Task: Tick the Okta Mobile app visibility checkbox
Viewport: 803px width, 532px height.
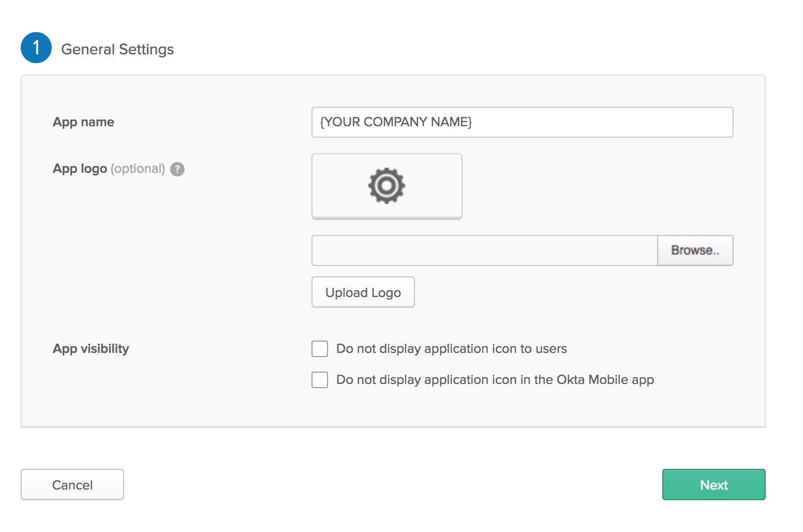Action: click(x=320, y=380)
